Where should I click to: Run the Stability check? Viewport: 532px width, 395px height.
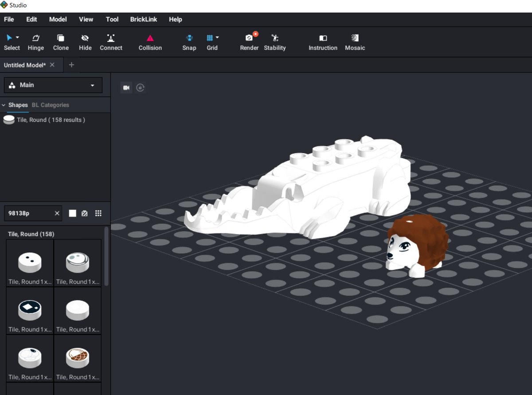(275, 43)
